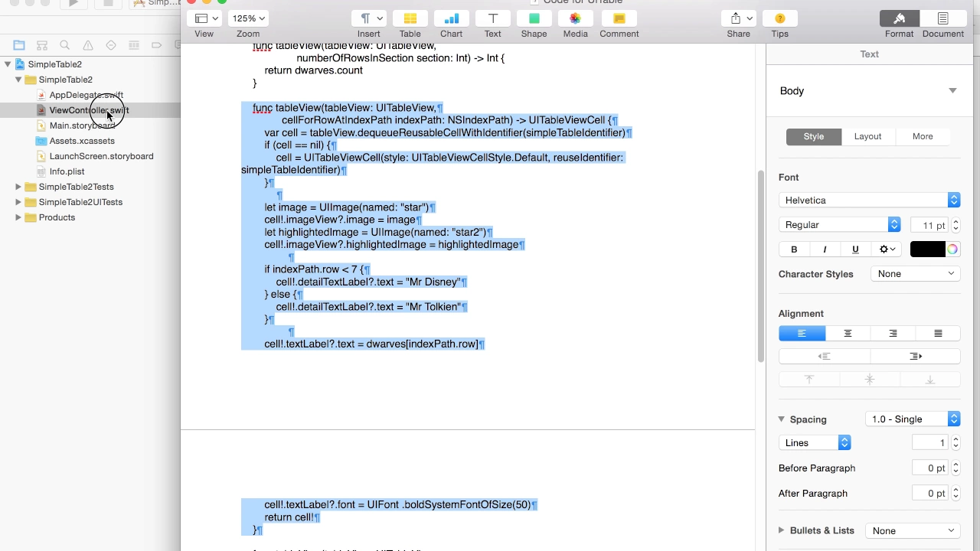The height and width of the screenshot is (551, 980).
Task: Stop the running Xcode scheme
Action: [108, 3]
